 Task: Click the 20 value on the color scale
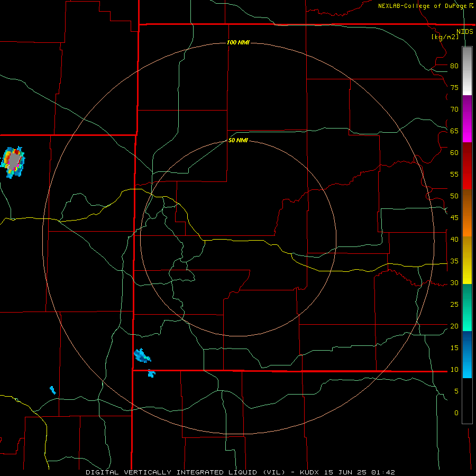[x=454, y=326]
